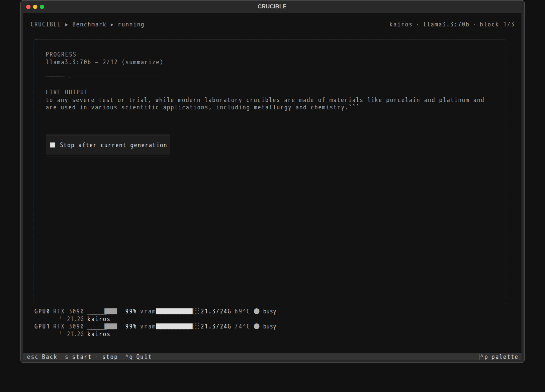Click the GPU0 busy status dot
This screenshot has height=392, width=545.
tap(257, 311)
